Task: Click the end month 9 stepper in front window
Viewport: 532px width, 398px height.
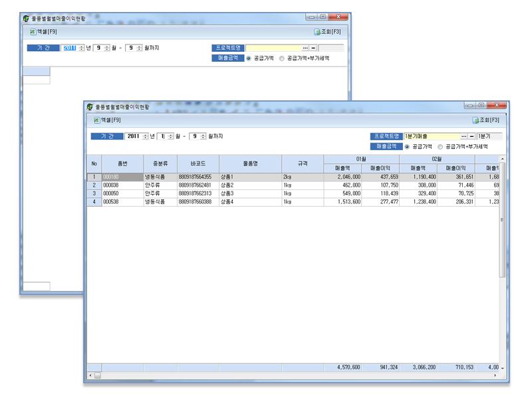Action: (203, 136)
